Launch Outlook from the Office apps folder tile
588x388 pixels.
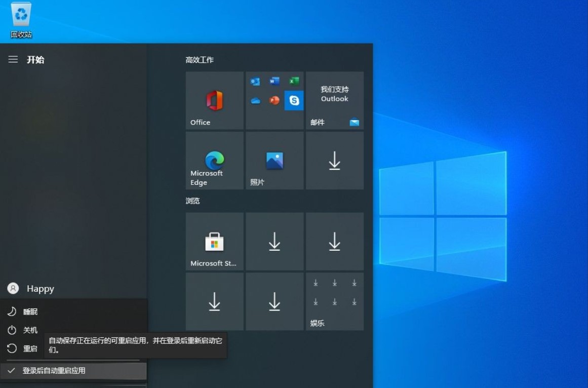(255, 82)
